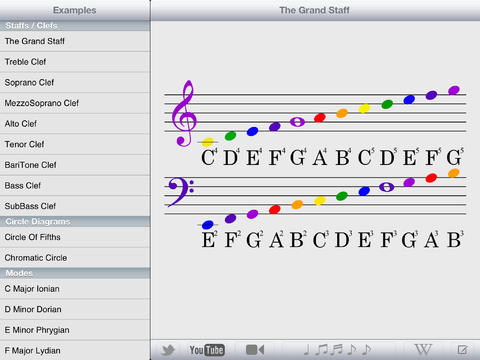The height and width of the screenshot is (360, 480).
Task: Choose the Alto Clef item
Action: pos(75,124)
